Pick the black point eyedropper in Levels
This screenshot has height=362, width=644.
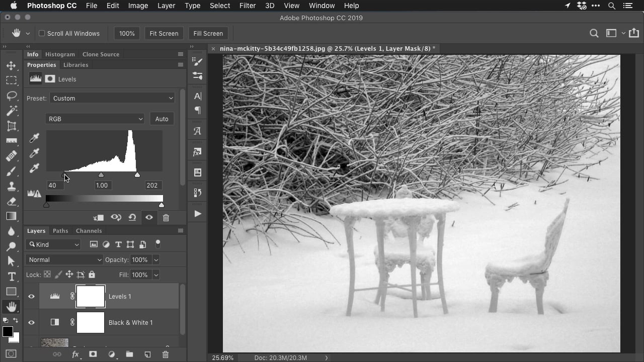click(34, 138)
